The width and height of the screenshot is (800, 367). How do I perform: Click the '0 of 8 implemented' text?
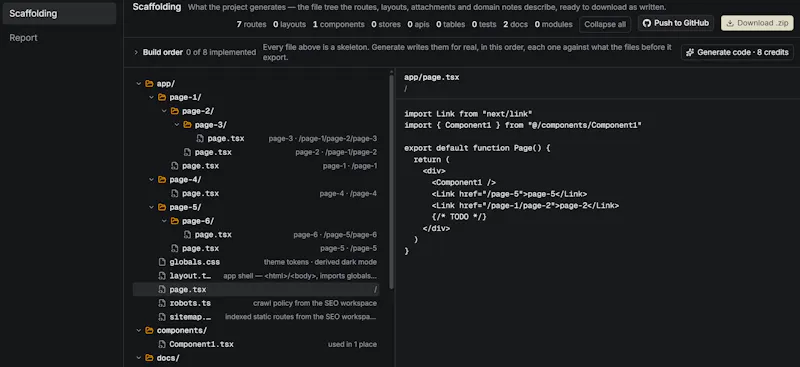click(x=221, y=52)
